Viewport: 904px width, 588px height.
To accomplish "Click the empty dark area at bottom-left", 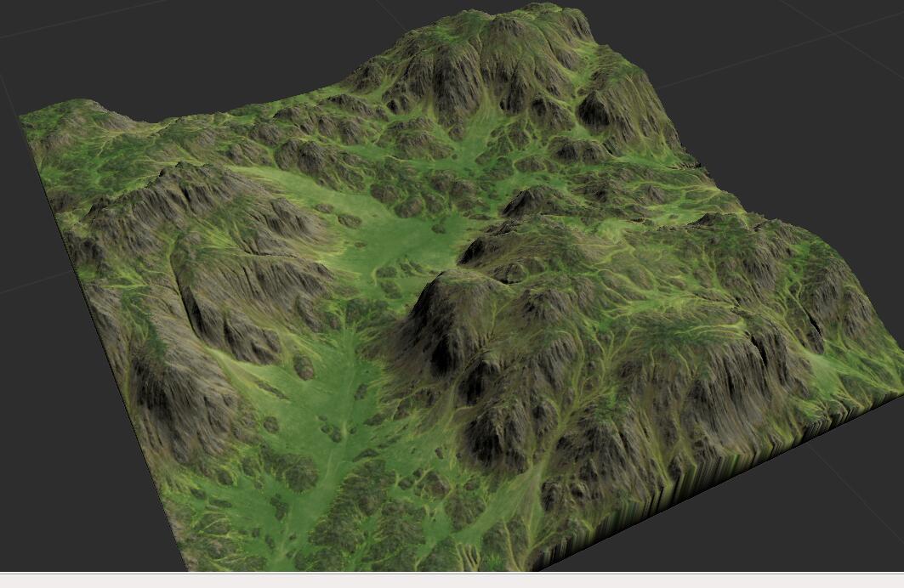I will pos(68,493).
